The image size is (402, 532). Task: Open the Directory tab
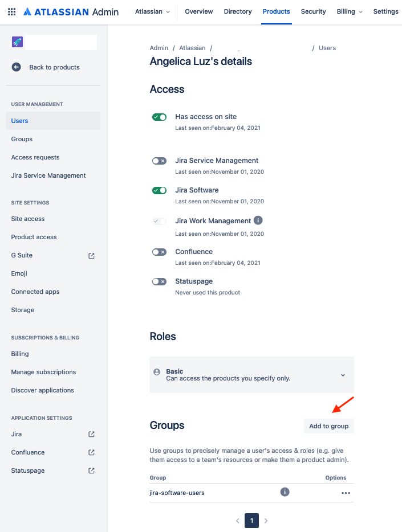(x=238, y=11)
